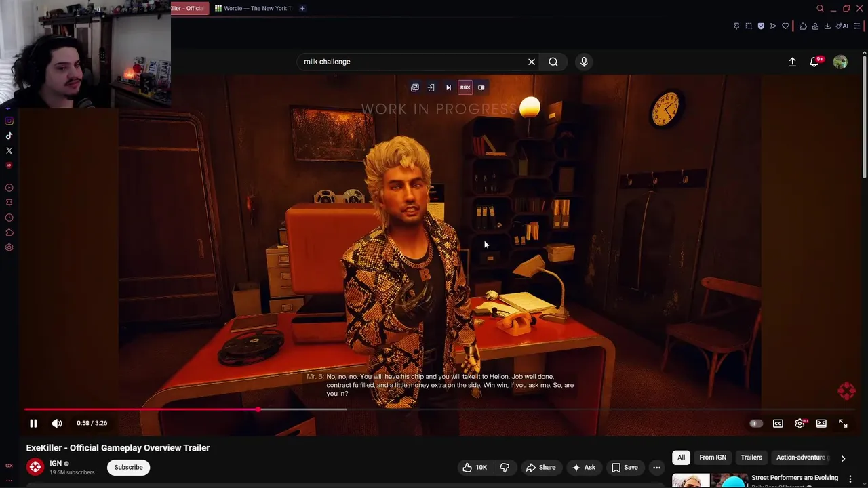Select the 'Action-adventure' filter chip
The image size is (868, 488).
[x=801, y=457]
